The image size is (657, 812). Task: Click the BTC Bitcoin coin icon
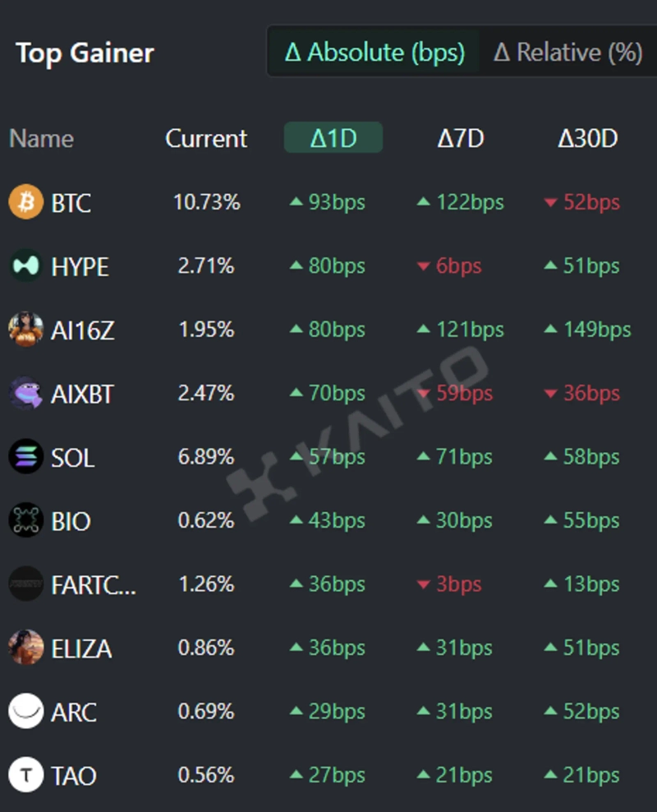25,202
